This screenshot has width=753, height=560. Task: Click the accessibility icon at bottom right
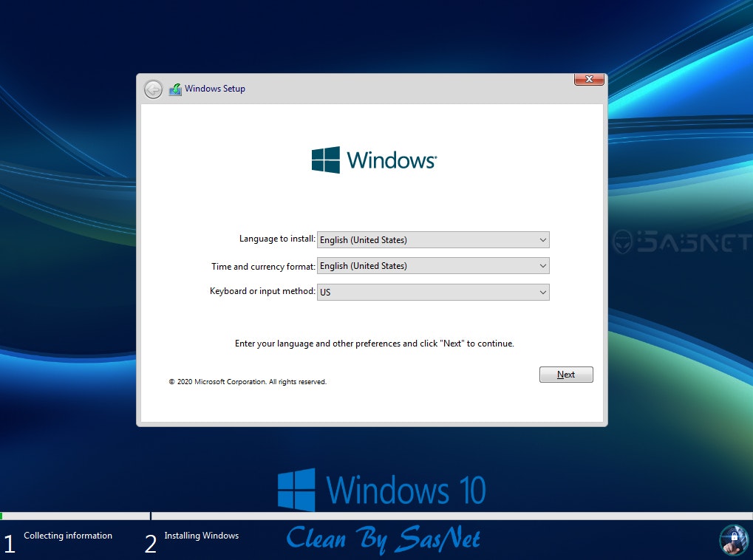[733, 539]
